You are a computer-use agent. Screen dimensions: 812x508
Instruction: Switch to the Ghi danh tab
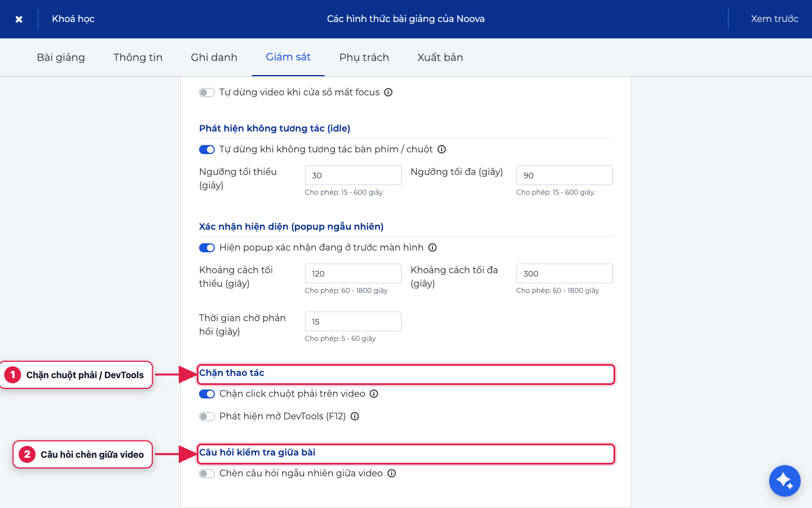(214, 57)
